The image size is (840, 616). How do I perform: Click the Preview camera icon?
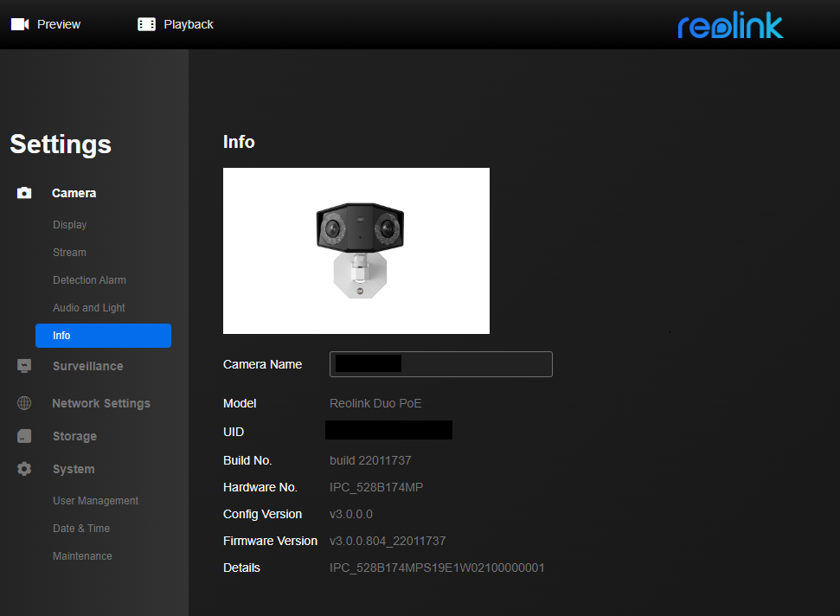[x=19, y=23]
